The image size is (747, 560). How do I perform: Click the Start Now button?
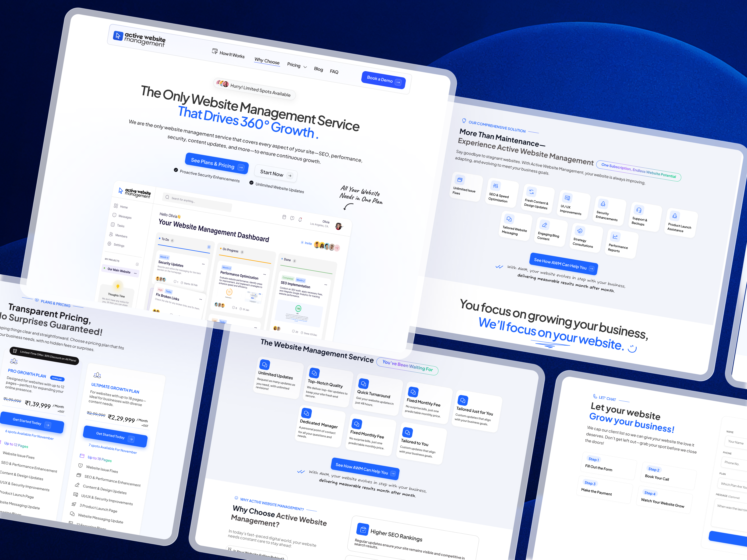[276, 174]
